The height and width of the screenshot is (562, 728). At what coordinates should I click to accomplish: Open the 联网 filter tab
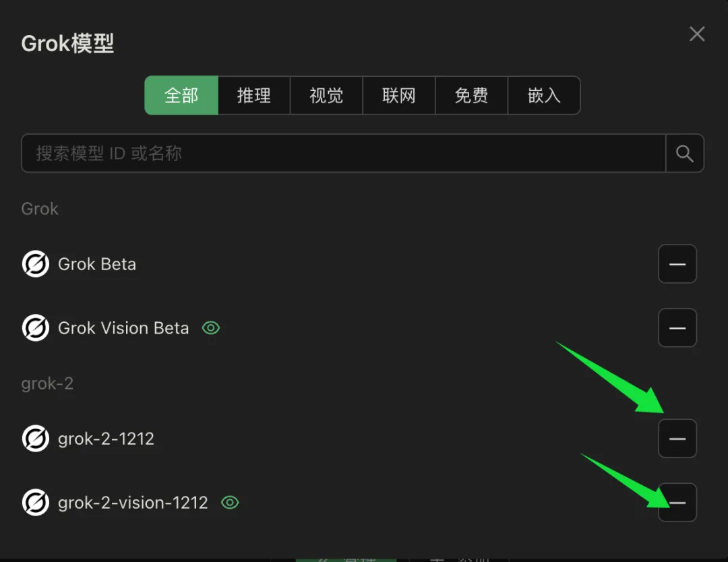point(399,96)
